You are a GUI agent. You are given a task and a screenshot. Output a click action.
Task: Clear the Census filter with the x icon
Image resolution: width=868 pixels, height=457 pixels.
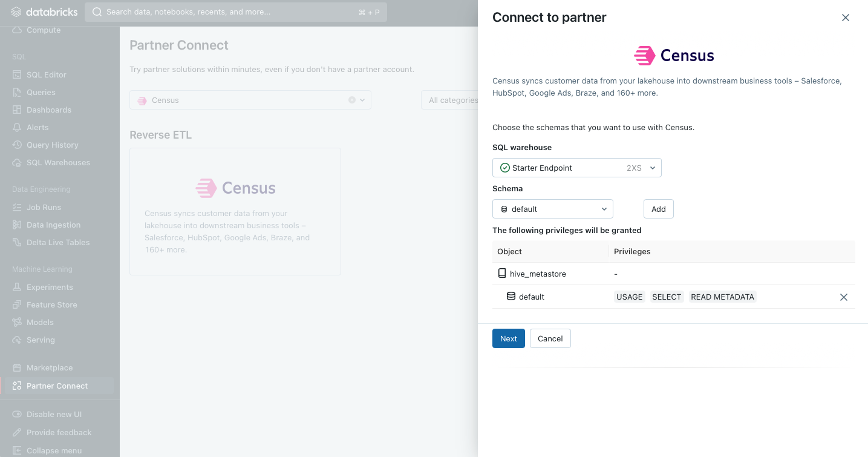pos(352,100)
